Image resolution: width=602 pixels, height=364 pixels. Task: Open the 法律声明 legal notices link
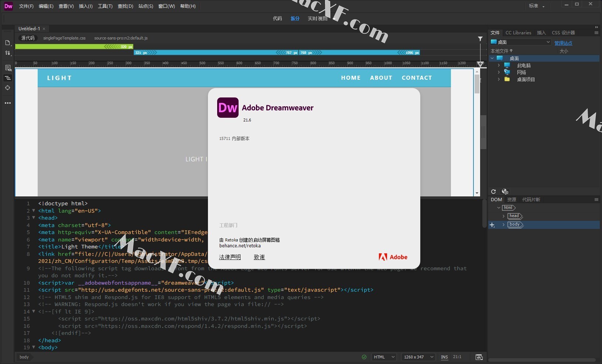[x=230, y=257]
